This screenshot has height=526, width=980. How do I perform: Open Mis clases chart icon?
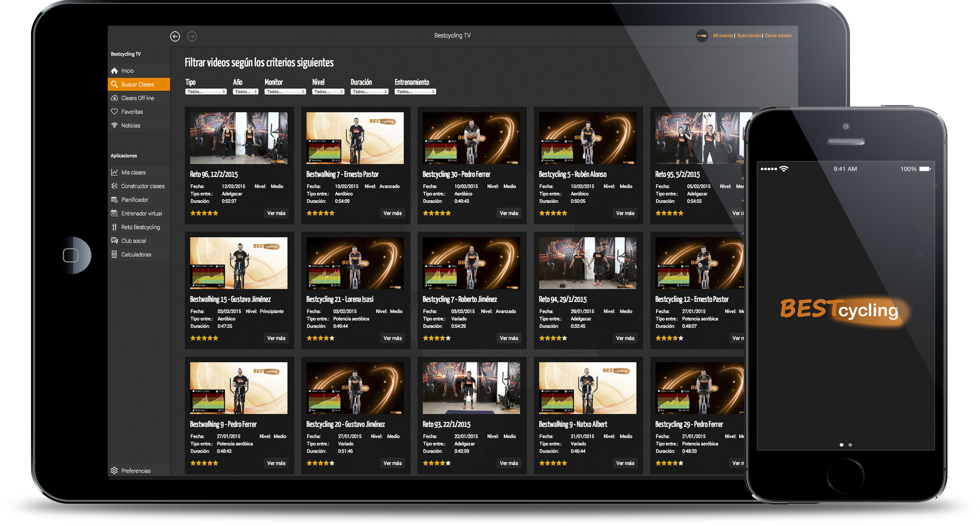(115, 172)
